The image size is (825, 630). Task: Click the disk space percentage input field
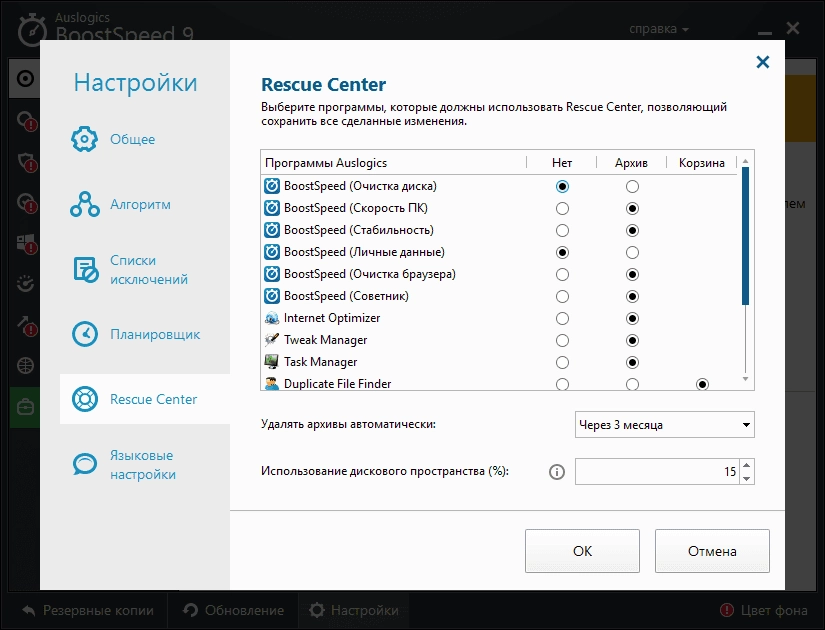(657, 472)
